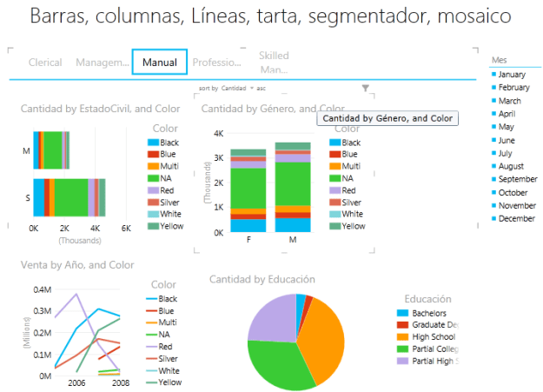Toggle the asc sort order

coord(262,89)
